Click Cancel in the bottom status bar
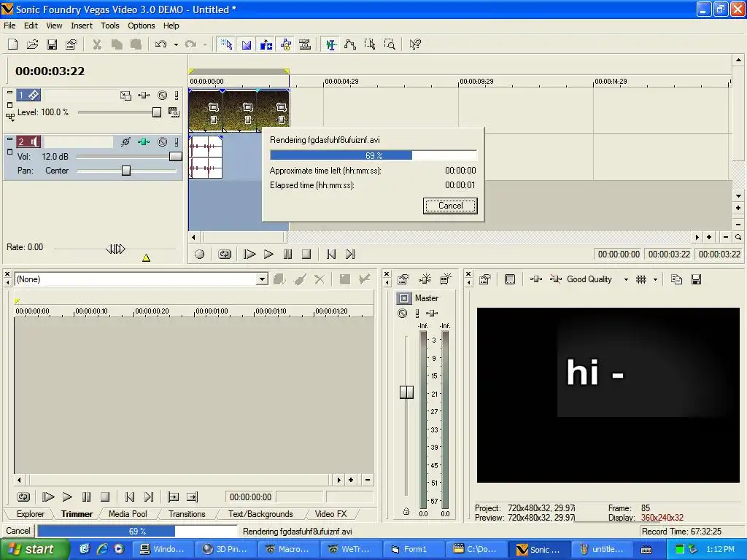This screenshot has height=560, width=747. tap(18, 531)
